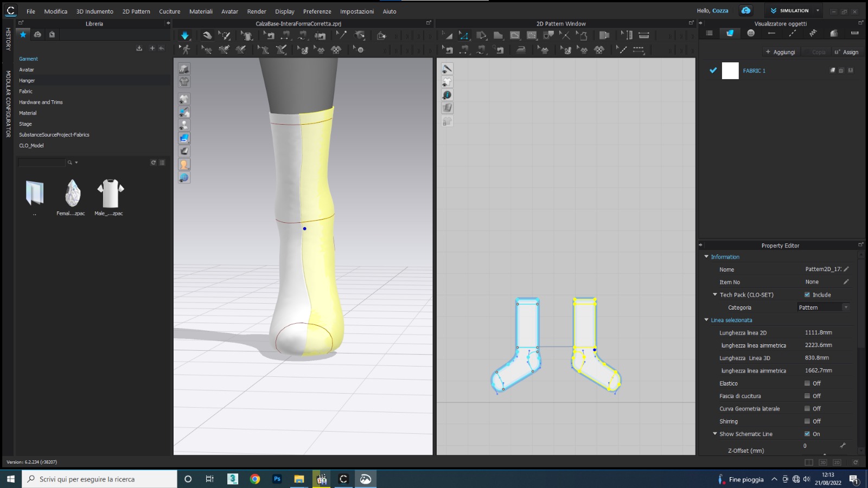Image resolution: width=868 pixels, height=488 pixels.
Task: Open Chrome from the Windows taskbar
Action: (x=255, y=479)
